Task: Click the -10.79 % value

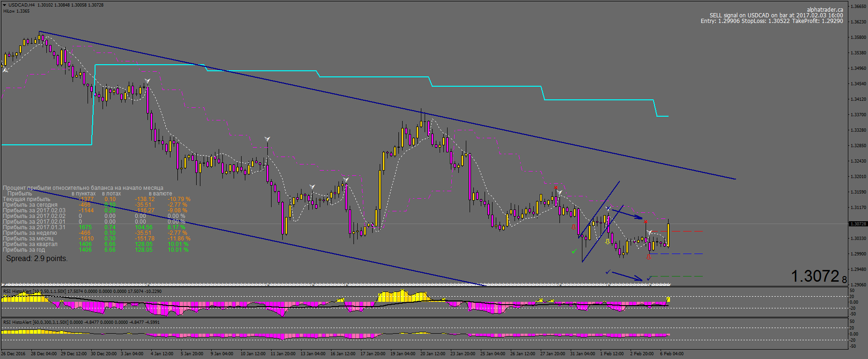Action: tap(179, 199)
